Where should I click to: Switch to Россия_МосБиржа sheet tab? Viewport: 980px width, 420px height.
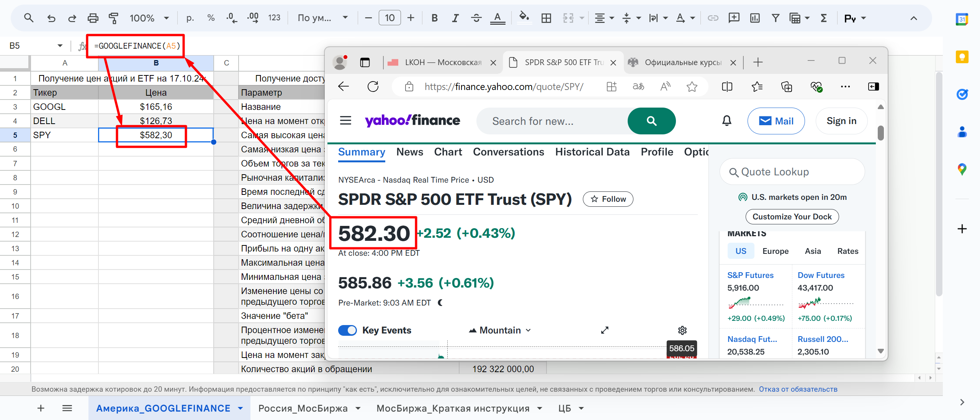coord(303,408)
